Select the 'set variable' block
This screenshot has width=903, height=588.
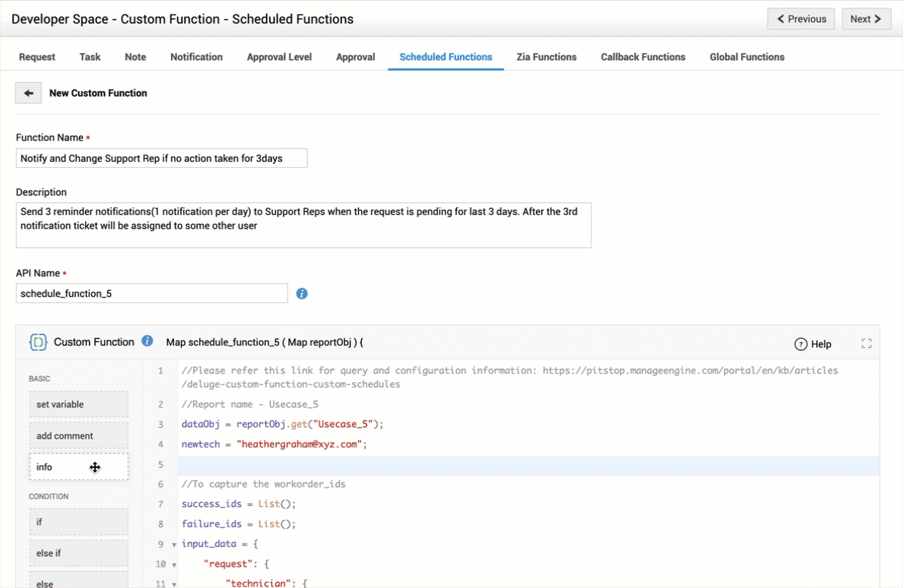click(78, 404)
